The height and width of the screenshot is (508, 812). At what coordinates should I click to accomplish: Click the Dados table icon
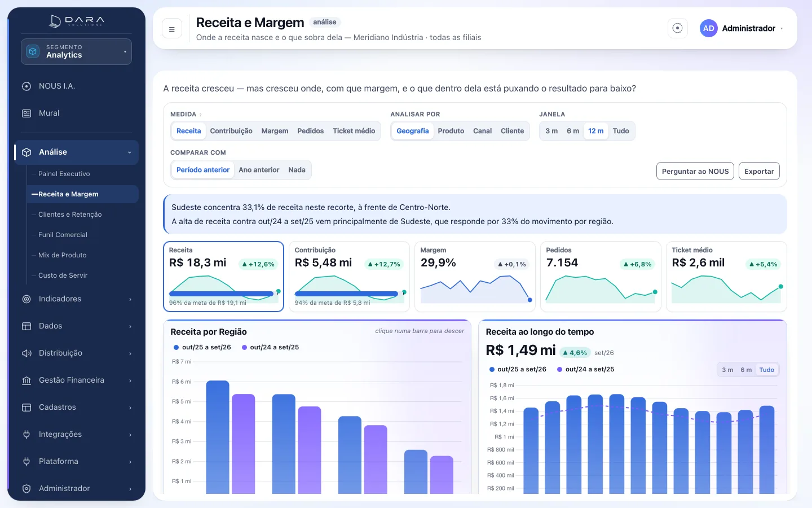coord(27,326)
